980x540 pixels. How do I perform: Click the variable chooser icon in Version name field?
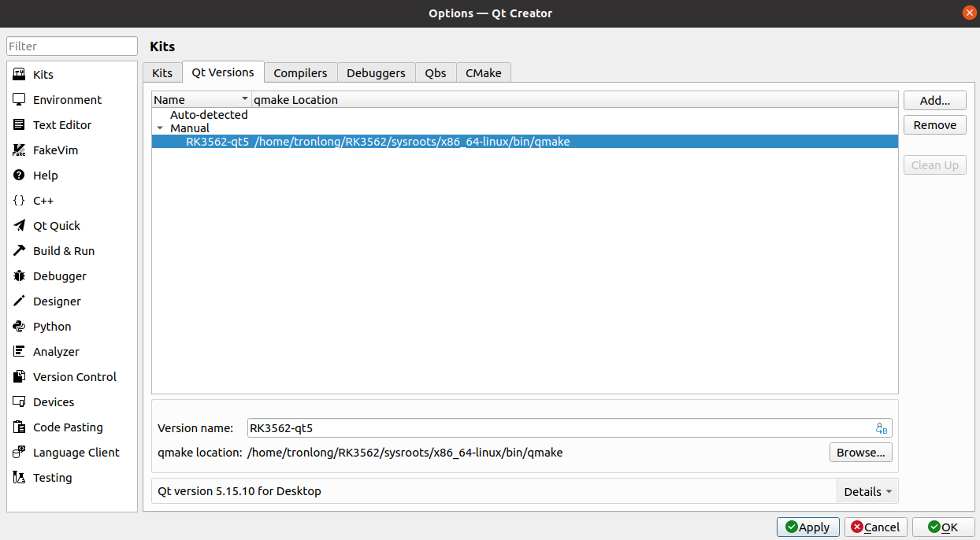pyautogui.click(x=882, y=428)
